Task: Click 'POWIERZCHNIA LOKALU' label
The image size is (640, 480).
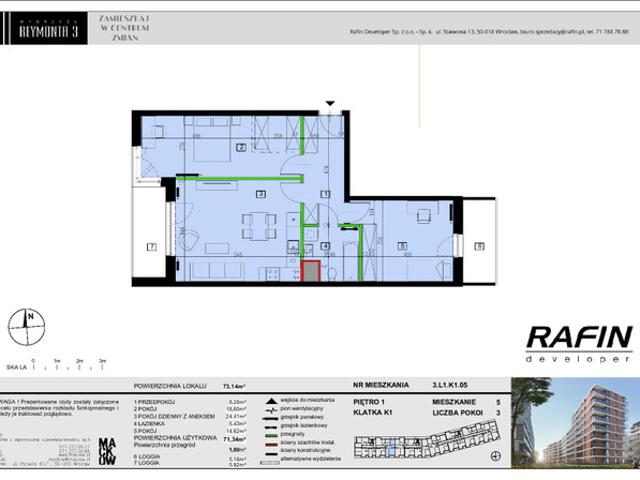Action: click(x=170, y=386)
